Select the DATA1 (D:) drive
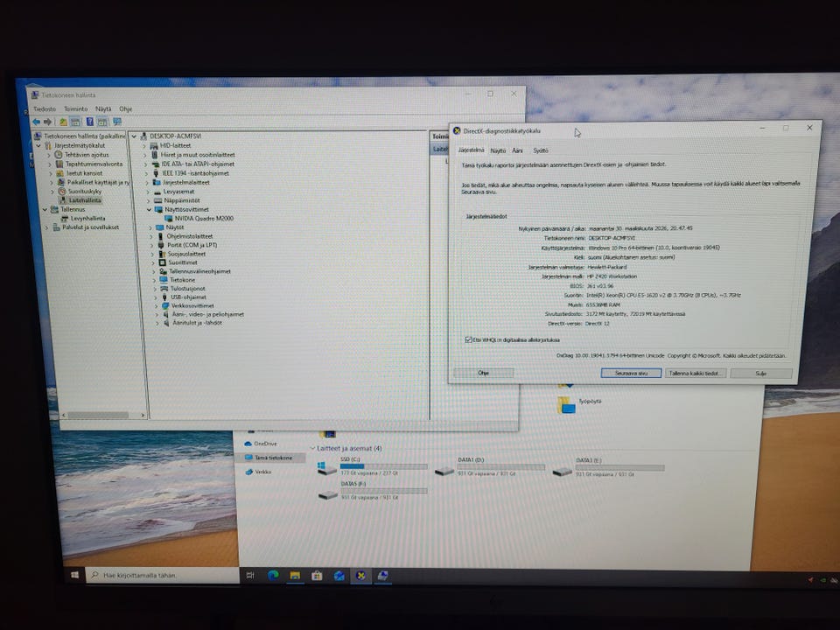The height and width of the screenshot is (630, 840). pos(490,466)
